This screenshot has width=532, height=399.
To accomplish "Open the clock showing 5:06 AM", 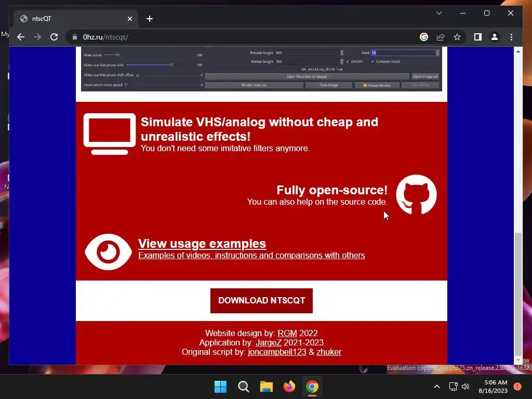I will click(x=493, y=387).
